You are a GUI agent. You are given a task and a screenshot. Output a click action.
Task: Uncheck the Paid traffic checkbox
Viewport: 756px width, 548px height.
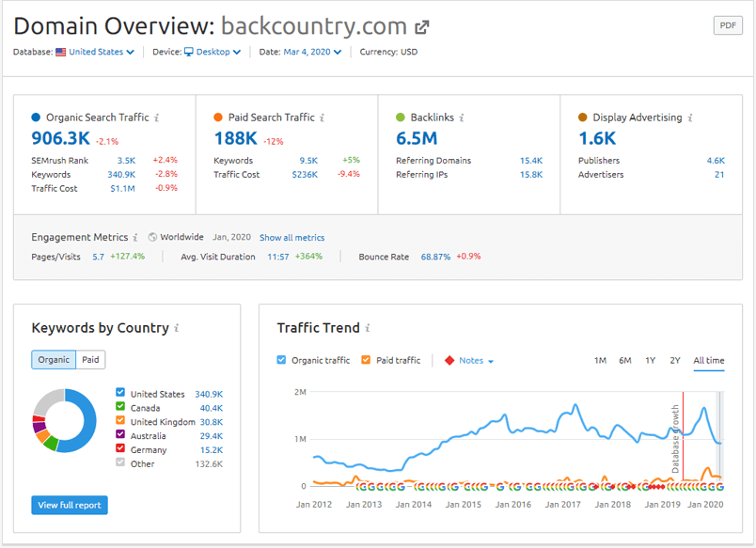click(366, 360)
